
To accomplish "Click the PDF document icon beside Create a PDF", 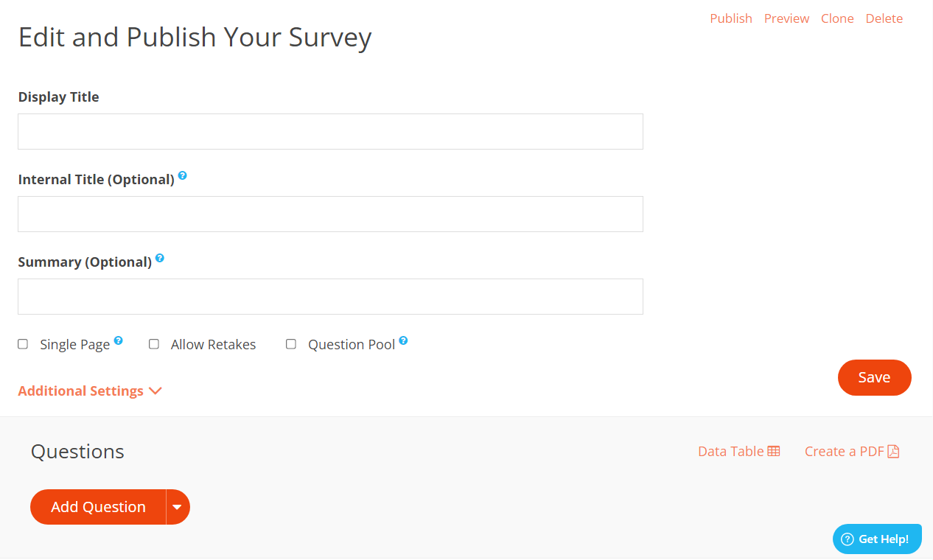I will click(894, 450).
